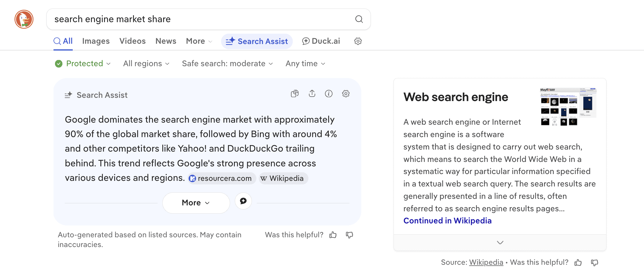This screenshot has width=644, height=276.
Task: Share the Search Assist answer
Action: click(x=312, y=94)
